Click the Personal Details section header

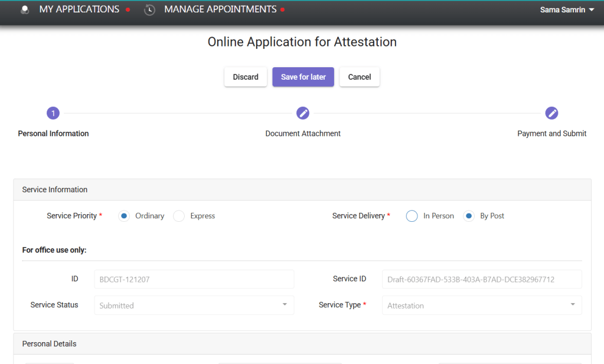coord(50,343)
